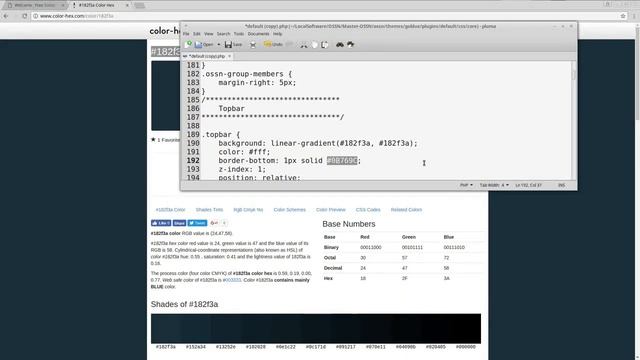Select the #182f3a shade swatch
This screenshot has width=640, height=360.
click(x=166, y=329)
